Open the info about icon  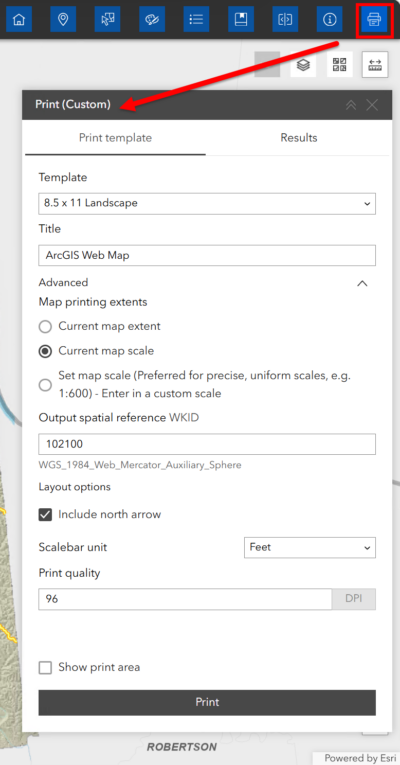click(330, 19)
